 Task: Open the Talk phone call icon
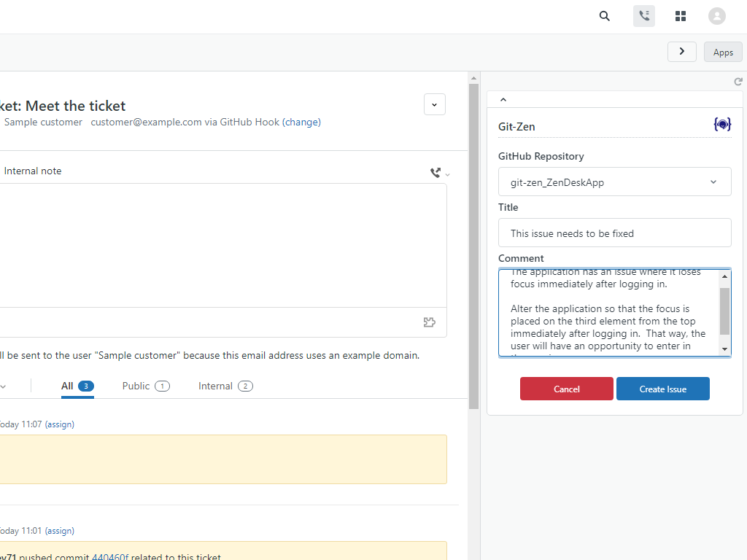(643, 16)
